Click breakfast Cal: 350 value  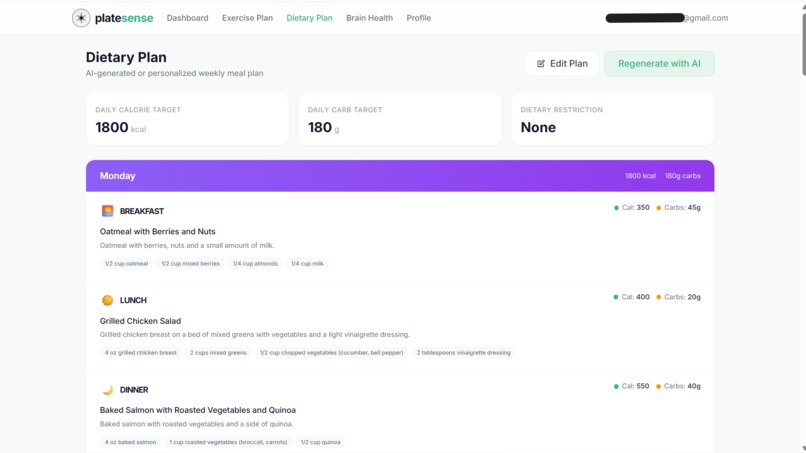632,208
